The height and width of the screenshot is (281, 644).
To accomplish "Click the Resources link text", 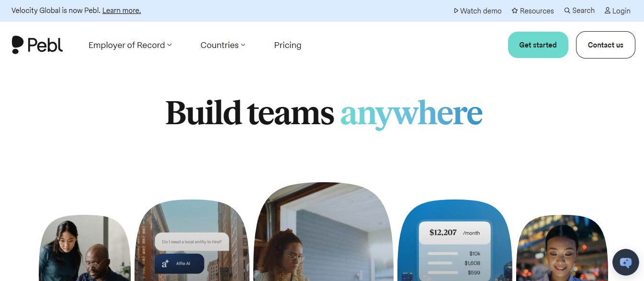I will tap(537, 11).
